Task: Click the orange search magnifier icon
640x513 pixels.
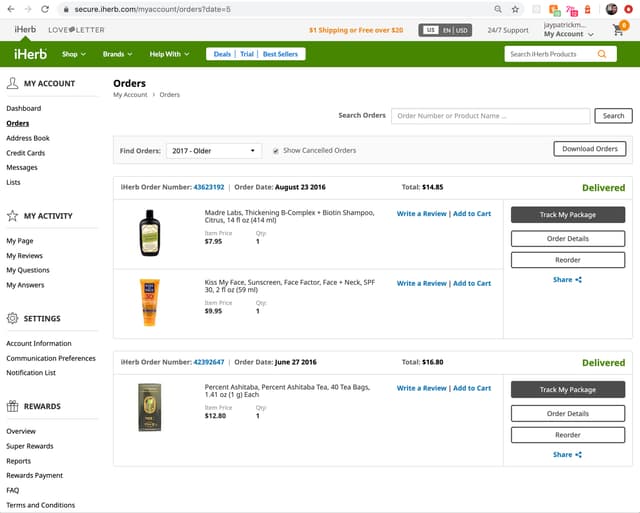Action: pyautogui.click(x=602, y=54)
